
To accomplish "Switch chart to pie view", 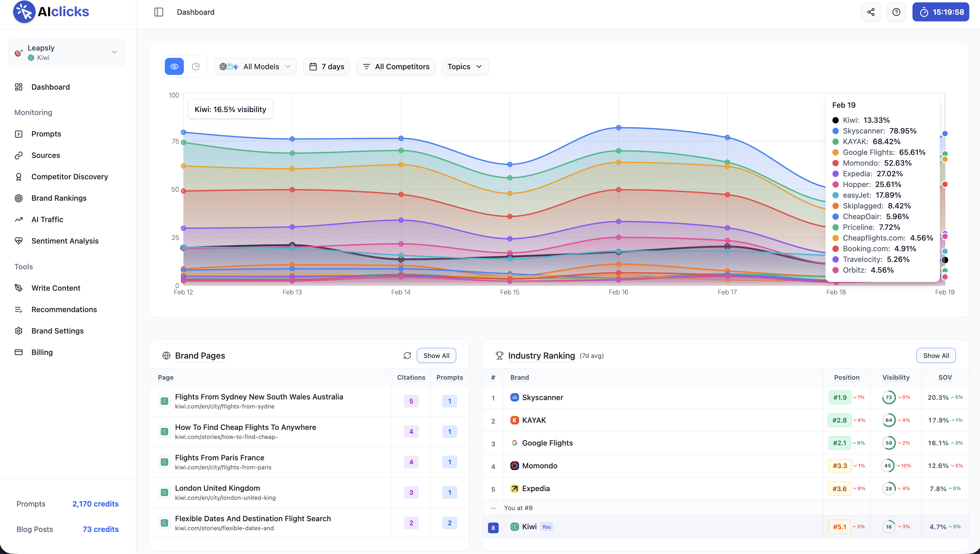I will [x=196, y=66].
